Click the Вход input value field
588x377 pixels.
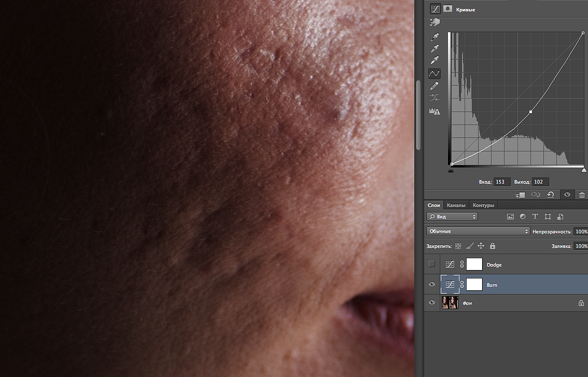click(x=502, y=182)
